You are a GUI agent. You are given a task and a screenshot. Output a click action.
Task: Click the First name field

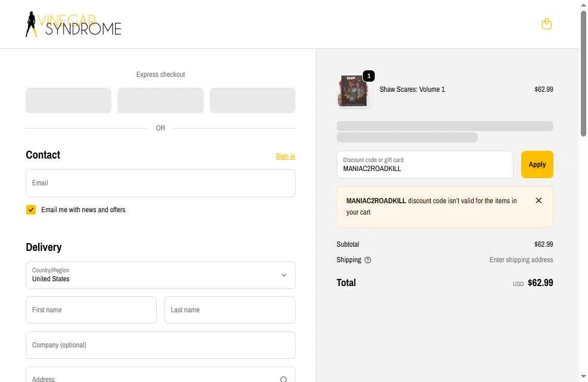[91, 310]
